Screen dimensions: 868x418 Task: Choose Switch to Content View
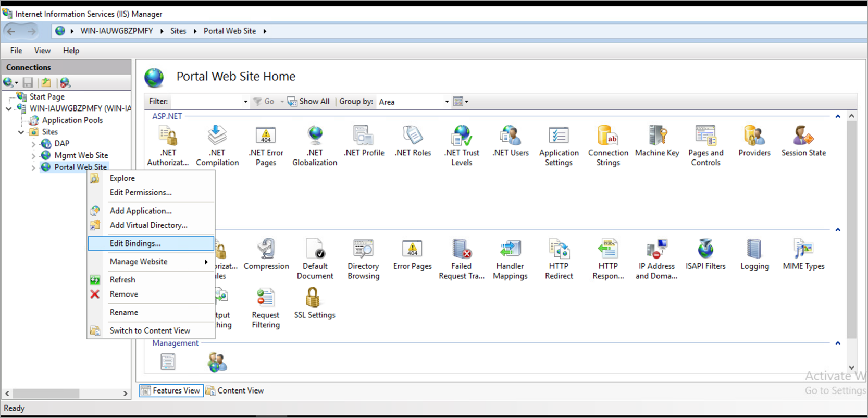tap(151, 330)
